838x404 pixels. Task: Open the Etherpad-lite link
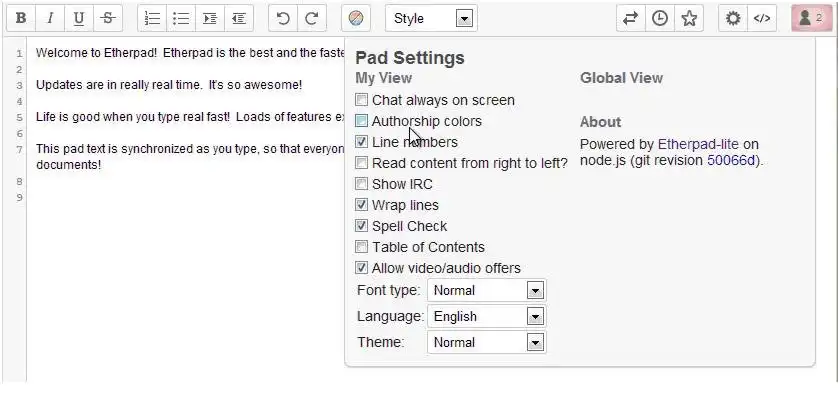coord(698,144)
